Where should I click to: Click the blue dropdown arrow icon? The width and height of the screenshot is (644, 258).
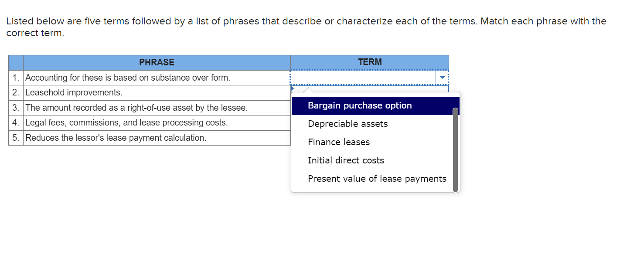coord(442,77)
